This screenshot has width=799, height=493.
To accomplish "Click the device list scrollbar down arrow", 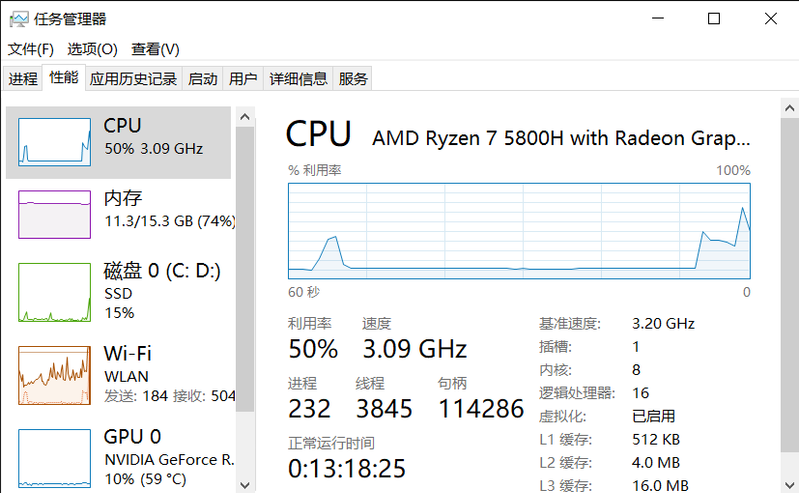I will 245,485.
